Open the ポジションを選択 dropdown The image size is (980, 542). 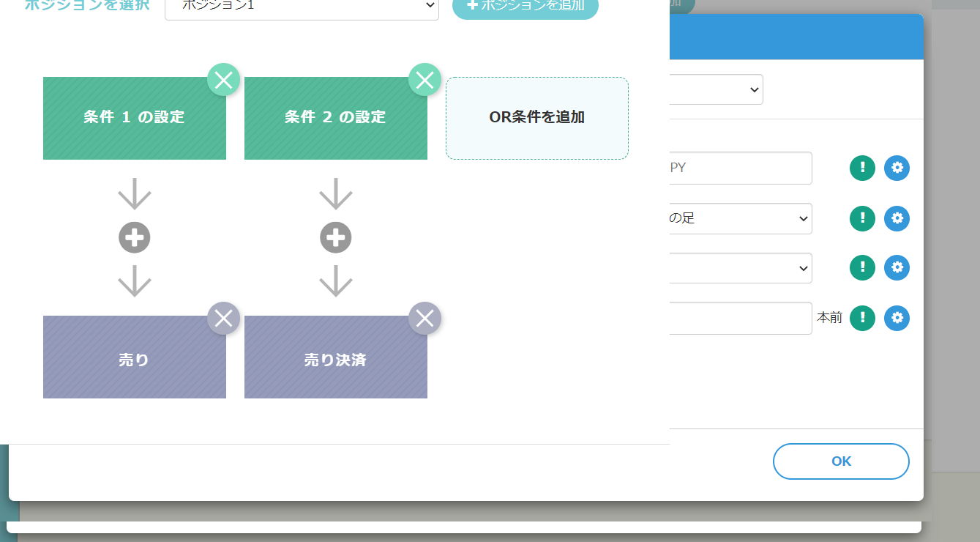[302, 6]
